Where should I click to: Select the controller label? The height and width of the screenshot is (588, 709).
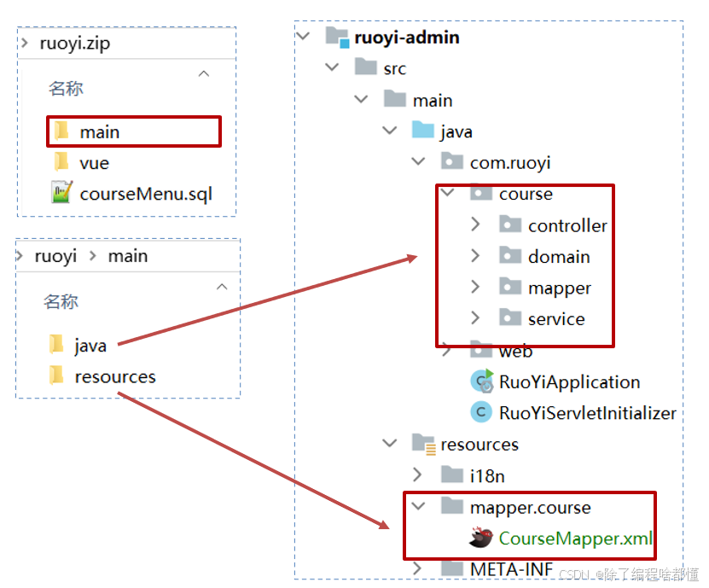click(567, 225)
